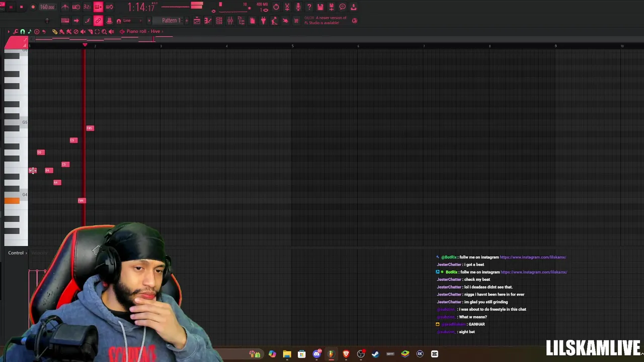Click the globe online news icon
The width and height of the screenshot is (644, 362).
click(x=355, y=21)
